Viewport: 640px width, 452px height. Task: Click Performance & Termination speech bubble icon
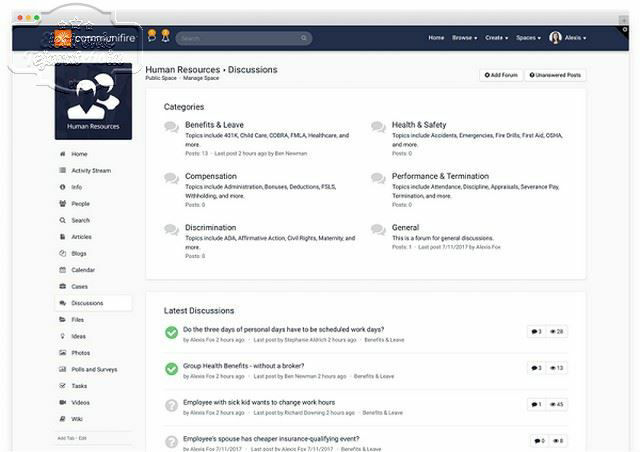point(378,178)
